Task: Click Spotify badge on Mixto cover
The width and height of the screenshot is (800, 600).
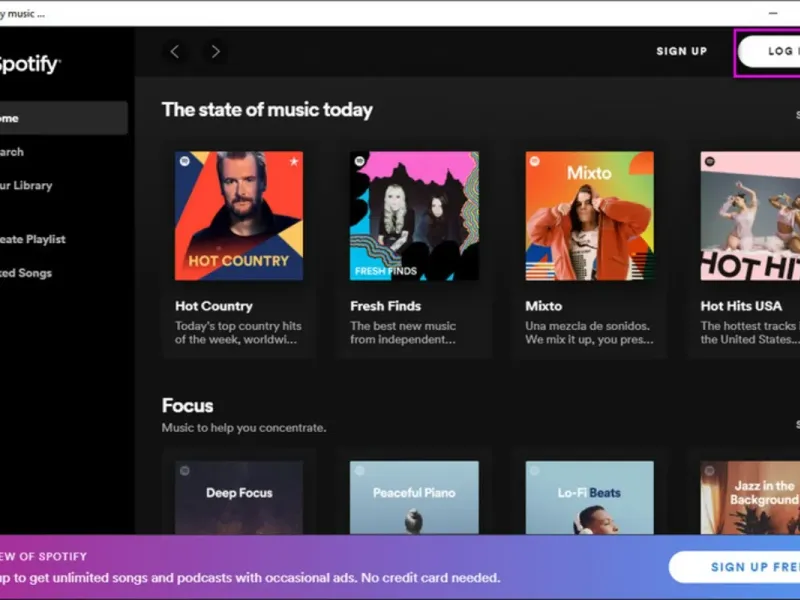Action: point(535,161)
